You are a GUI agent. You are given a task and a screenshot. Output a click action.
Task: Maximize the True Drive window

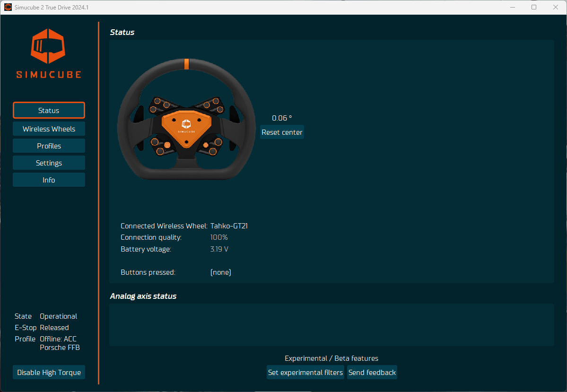[x=534, y=8]
